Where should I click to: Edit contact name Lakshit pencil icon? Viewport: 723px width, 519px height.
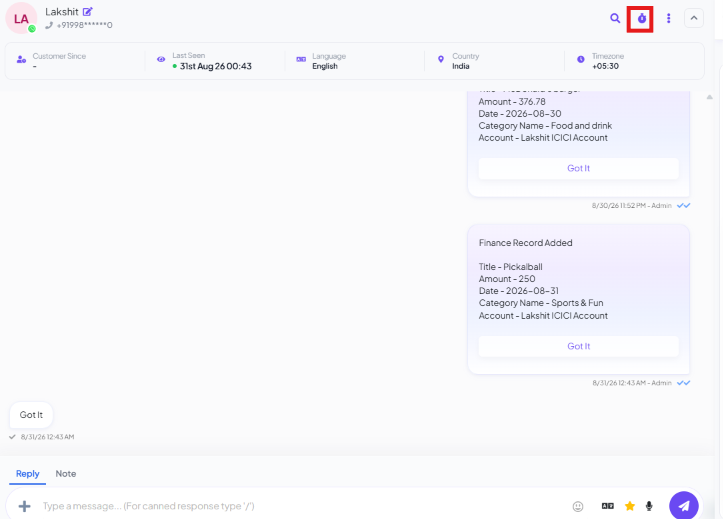tap(88, 12)
